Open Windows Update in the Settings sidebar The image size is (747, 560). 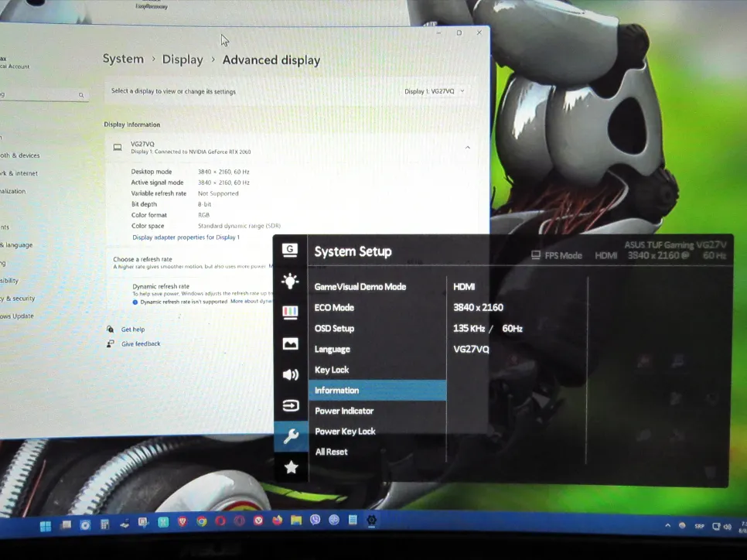pos(17,316)
